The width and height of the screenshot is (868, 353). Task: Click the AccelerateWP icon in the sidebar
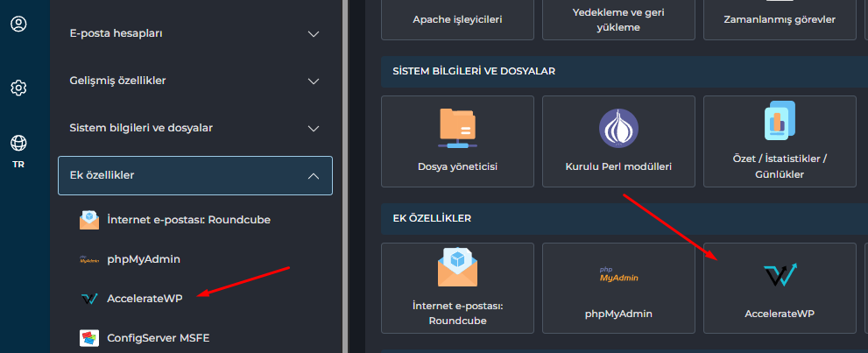(89, 299)
